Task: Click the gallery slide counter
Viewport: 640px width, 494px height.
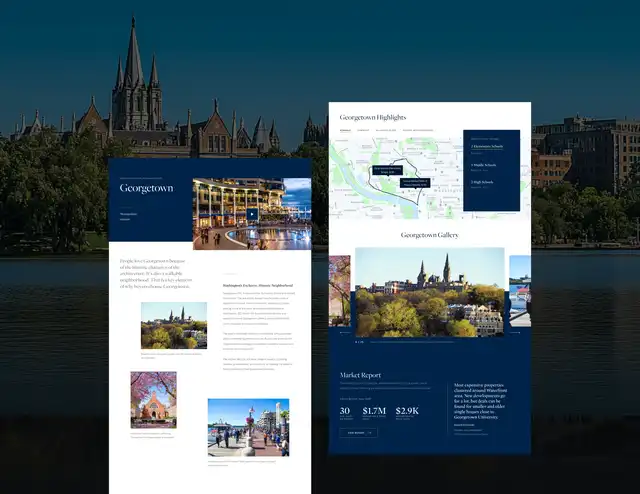Action: point(359,342)
